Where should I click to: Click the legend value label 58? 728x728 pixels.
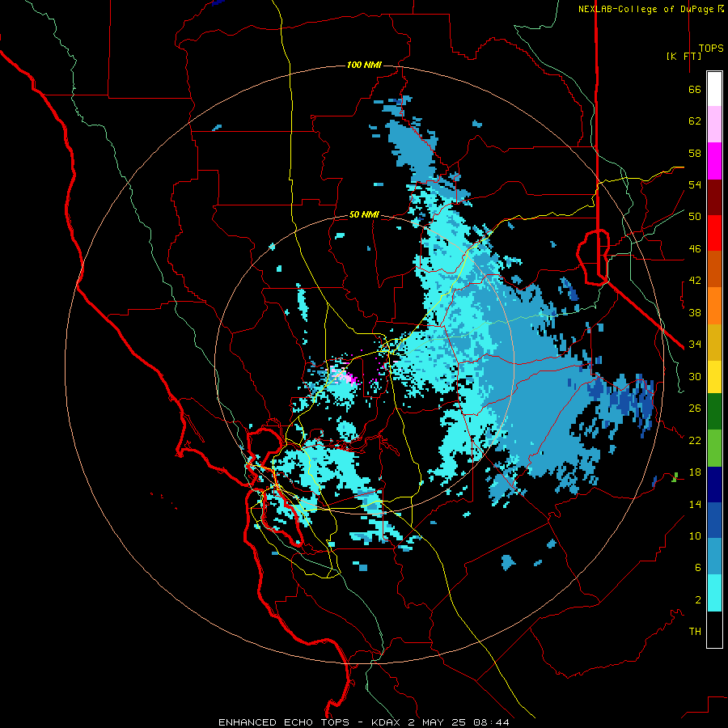click(x=695, y=153)
